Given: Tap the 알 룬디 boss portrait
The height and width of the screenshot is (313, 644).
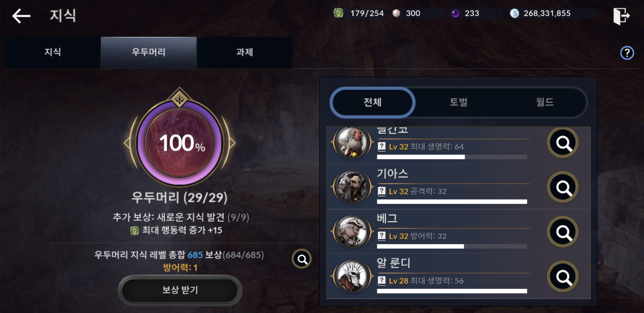Looking at the screenshot, I should (x=352, y=276).
